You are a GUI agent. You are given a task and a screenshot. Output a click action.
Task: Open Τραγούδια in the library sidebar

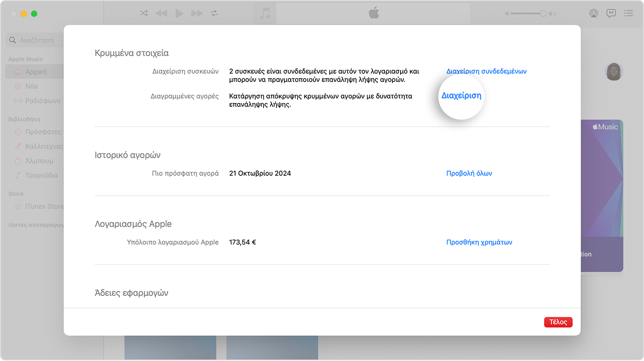click(x=41, y=175)
